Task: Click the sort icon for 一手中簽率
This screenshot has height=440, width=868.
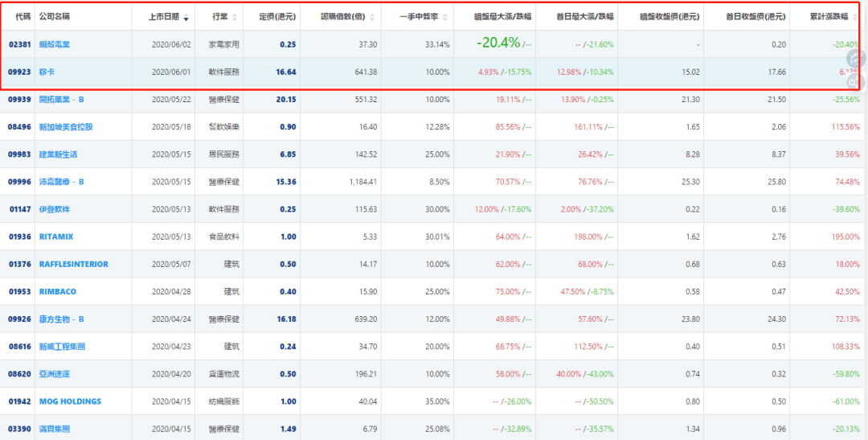Action: 444,17
